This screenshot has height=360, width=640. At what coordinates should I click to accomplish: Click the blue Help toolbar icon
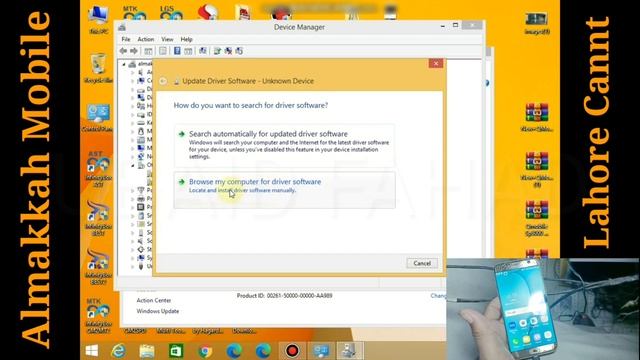(x=177, y=51)
